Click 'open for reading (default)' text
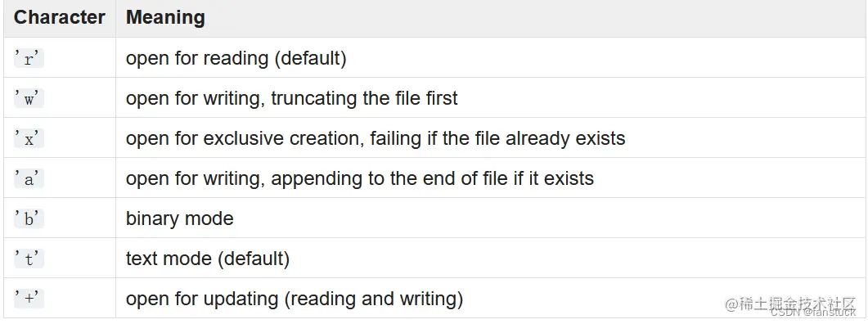Screen dimensions: 868x324 [x=236, y=59]
